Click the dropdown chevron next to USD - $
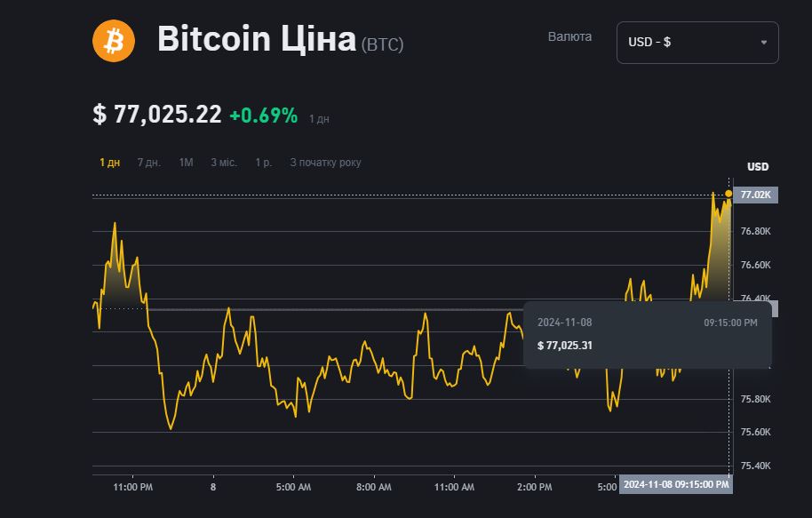 [x=764, y=42]
